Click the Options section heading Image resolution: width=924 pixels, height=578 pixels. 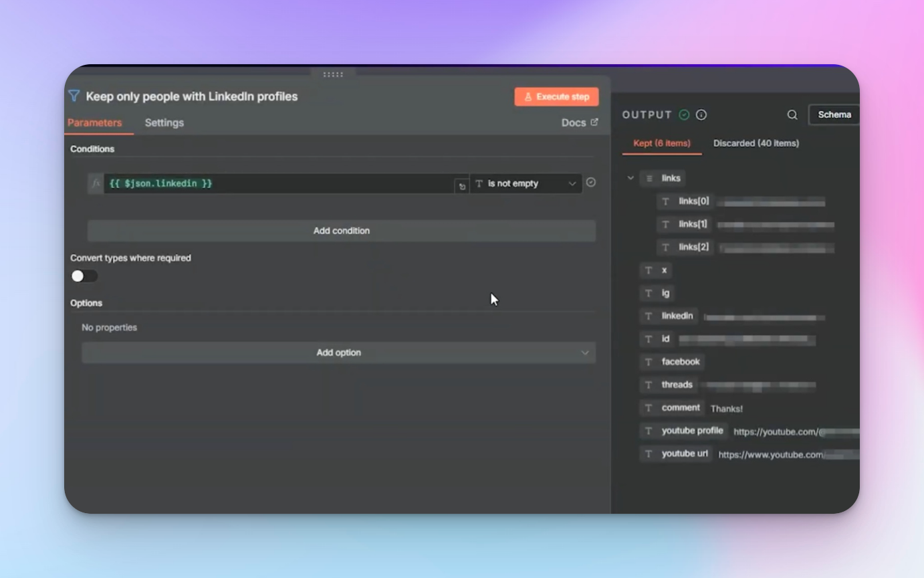pos(86,303)
